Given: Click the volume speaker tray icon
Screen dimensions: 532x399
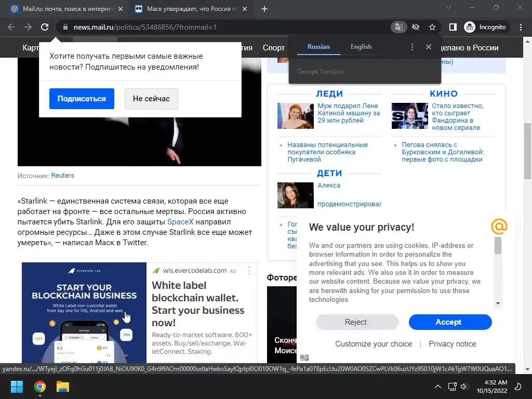Looking at the screenshot, I should [x=464, y=387].
